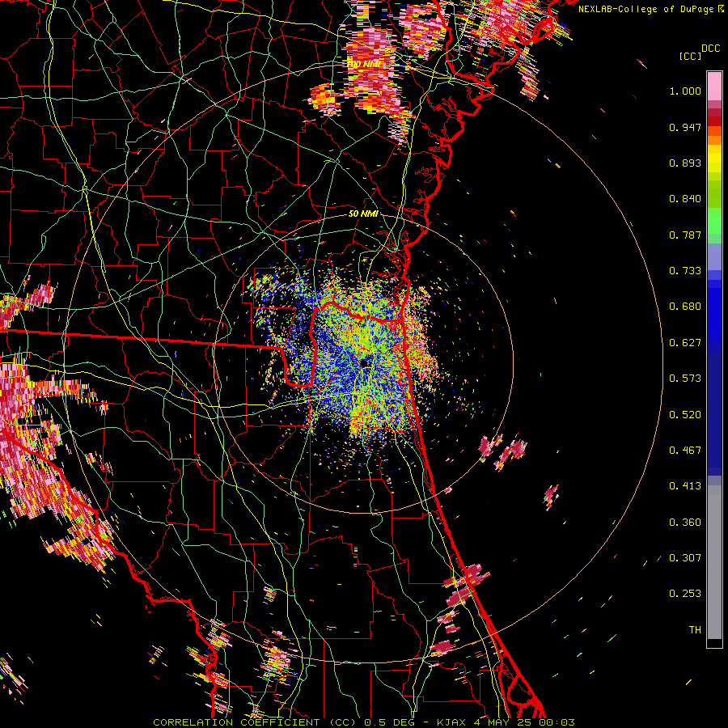
Task: Click the TH threshold label
Action: tap(695, 630)
